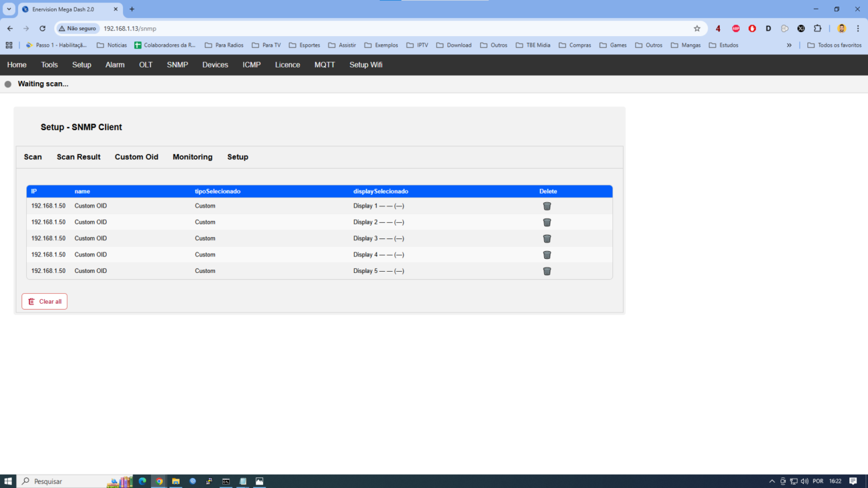This screenshot has width=868, height=488.
Task: Expand the hidden bookmarks overflow chevron
Action: pos(789,45)
